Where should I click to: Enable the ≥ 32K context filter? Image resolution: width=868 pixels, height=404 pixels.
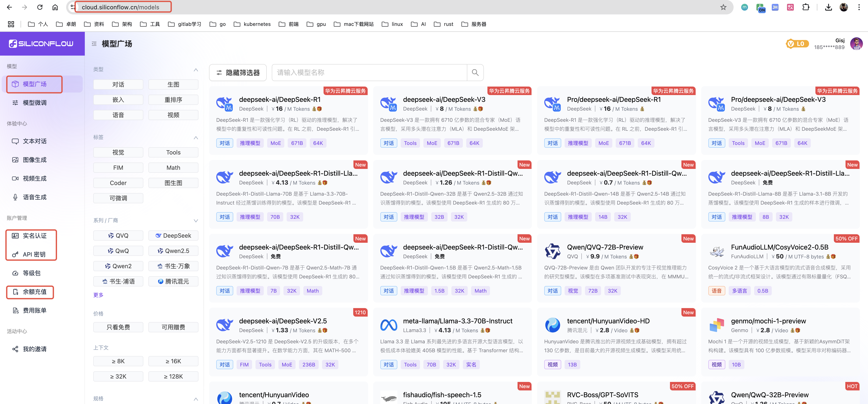click(118, 376)
